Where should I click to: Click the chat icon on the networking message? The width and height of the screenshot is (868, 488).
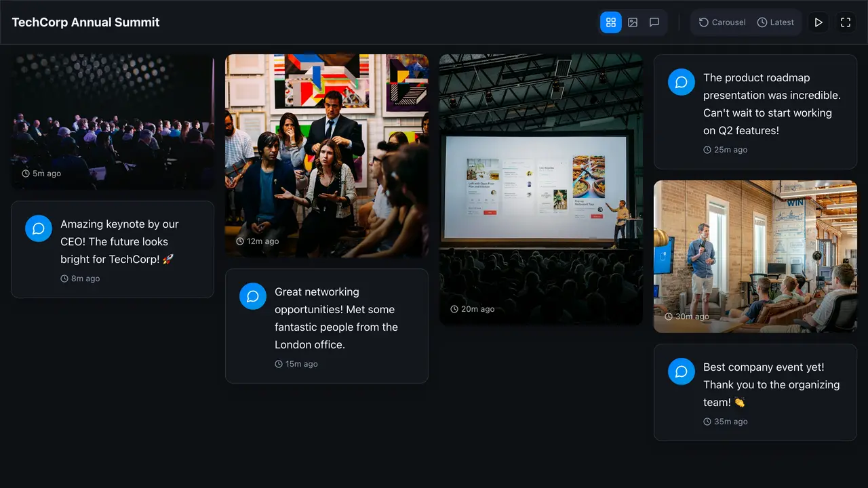tap(253, 296)
